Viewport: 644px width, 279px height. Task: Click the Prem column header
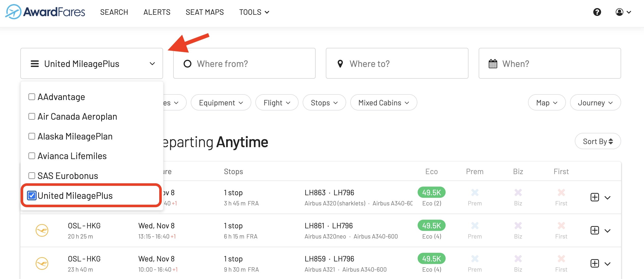475,172
